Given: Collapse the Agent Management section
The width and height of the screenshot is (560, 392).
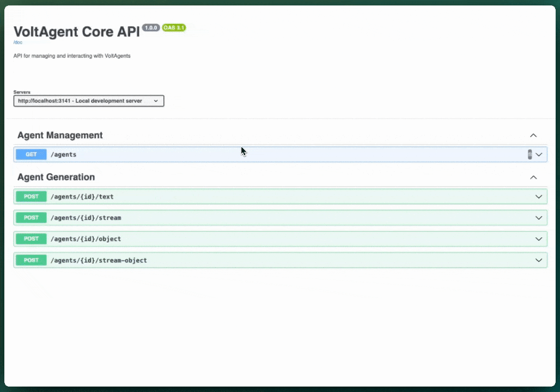Looking at the screenshot, I should point(533,136).
